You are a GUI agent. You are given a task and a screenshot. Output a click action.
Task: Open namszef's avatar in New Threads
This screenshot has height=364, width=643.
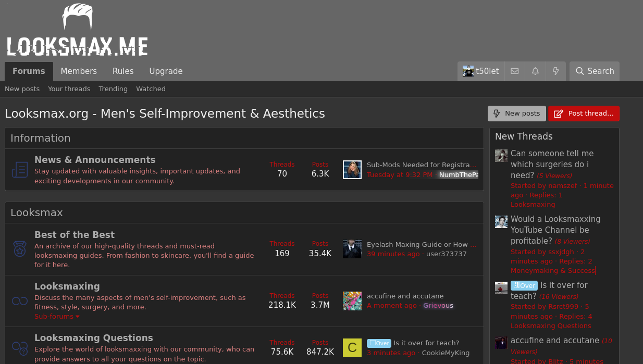(x=501, y=156)
